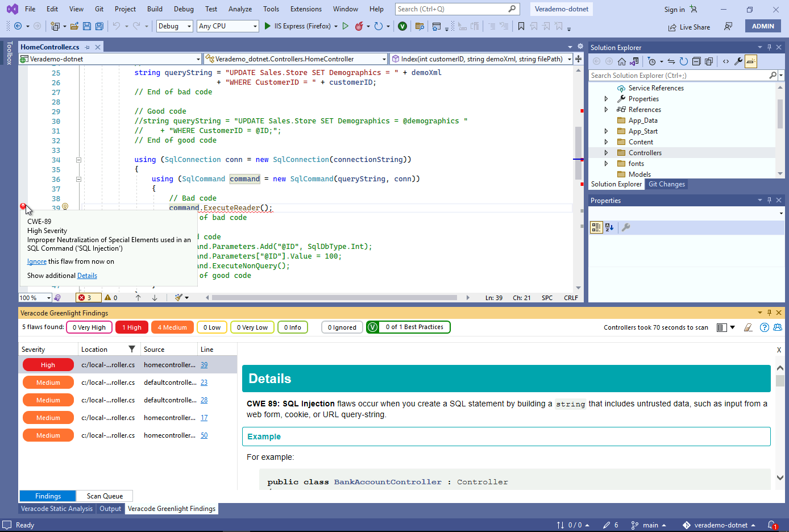
Task: Click the green Veracode V toolbar icon
Action: pos(402,26)
